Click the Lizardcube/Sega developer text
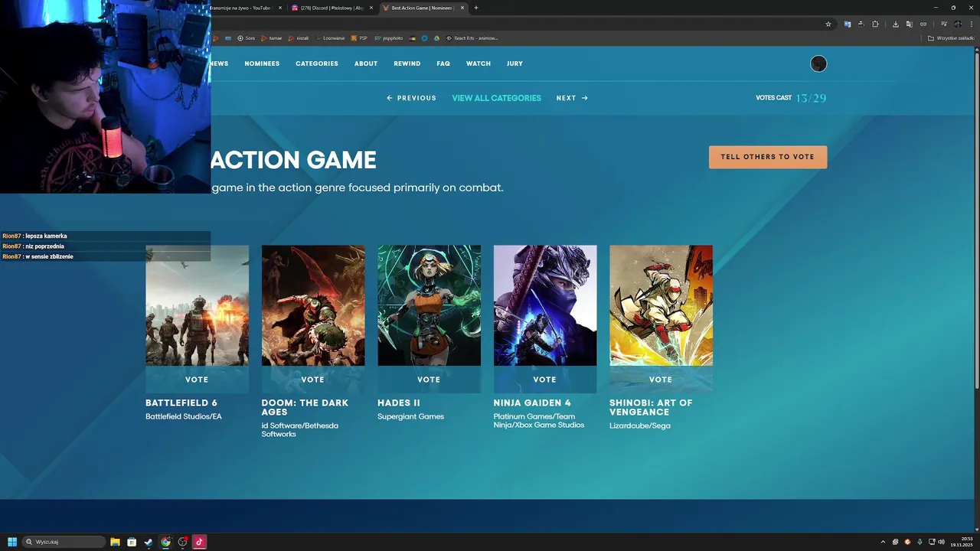Image resolution: width=980 pixels, height=551 pixels. pos(639,425)
